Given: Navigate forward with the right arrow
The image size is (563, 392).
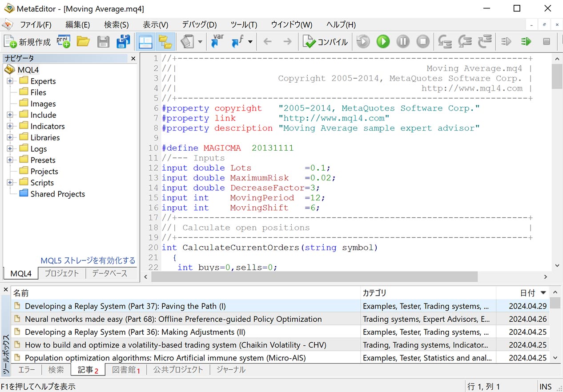Looking at the screenshot, I should [x=288, y=42].
